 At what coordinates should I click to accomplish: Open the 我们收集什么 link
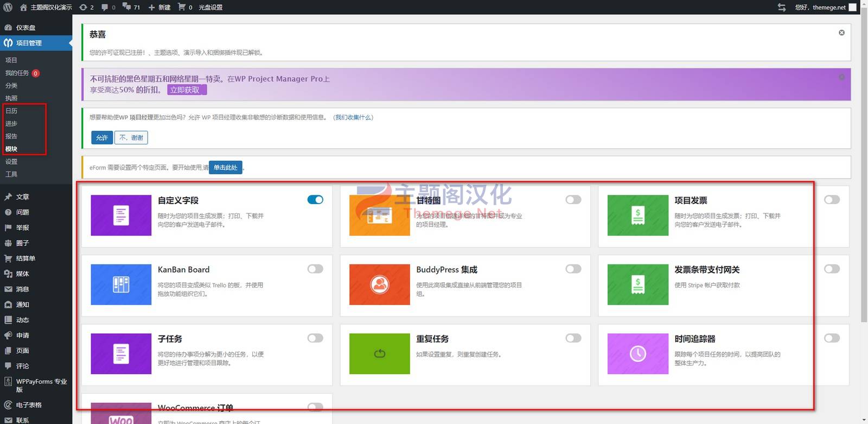(353, 117)
